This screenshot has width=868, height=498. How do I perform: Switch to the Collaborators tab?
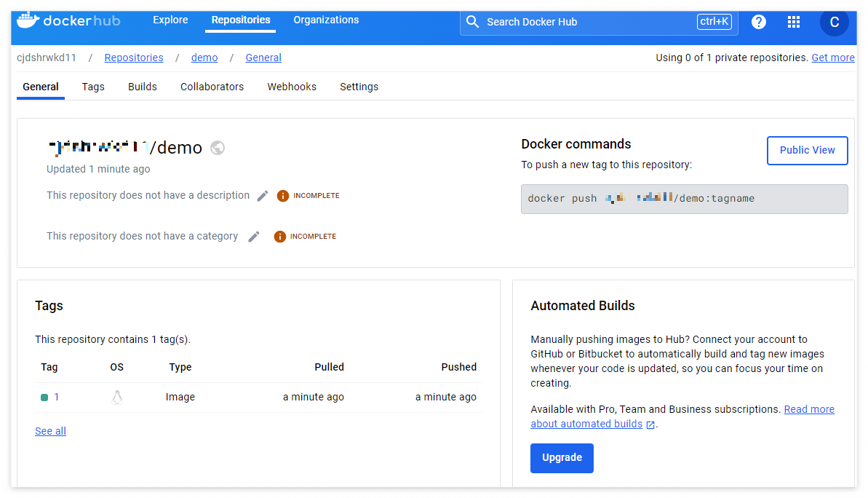point(212,87)
